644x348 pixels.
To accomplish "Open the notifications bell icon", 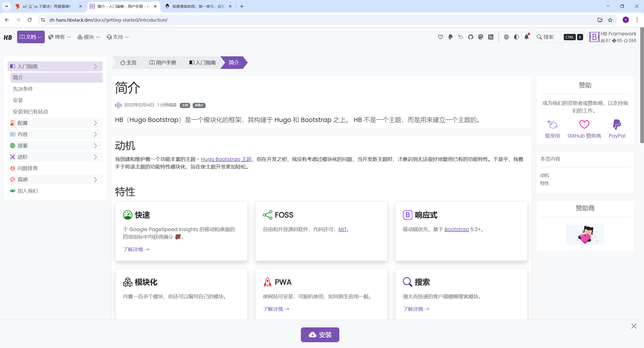I will pyautogui.click(x=526, y=37).
